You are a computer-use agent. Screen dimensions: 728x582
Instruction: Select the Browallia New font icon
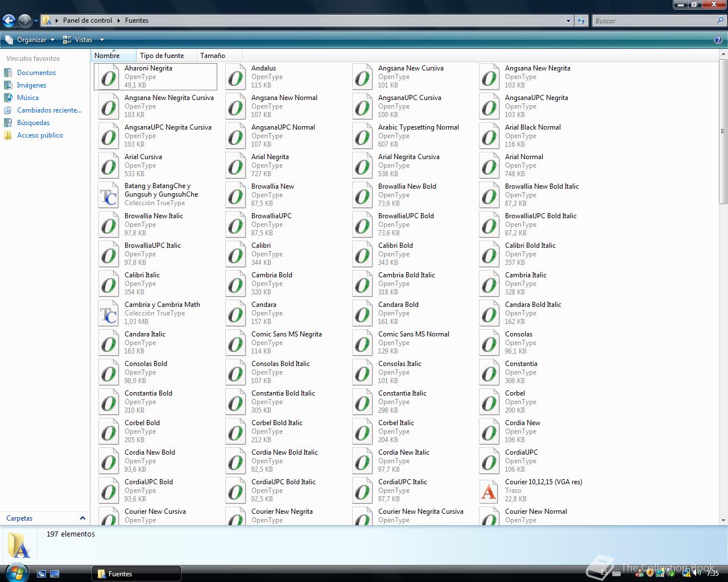pyautogui.click(x=235, y=195)
